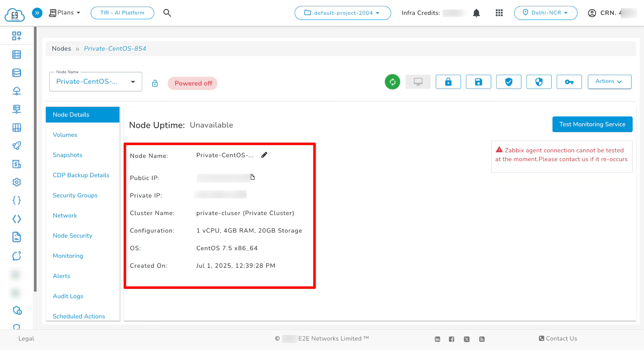
Task: Copy the Public IP with copy icon
Action: coord(253,177)
